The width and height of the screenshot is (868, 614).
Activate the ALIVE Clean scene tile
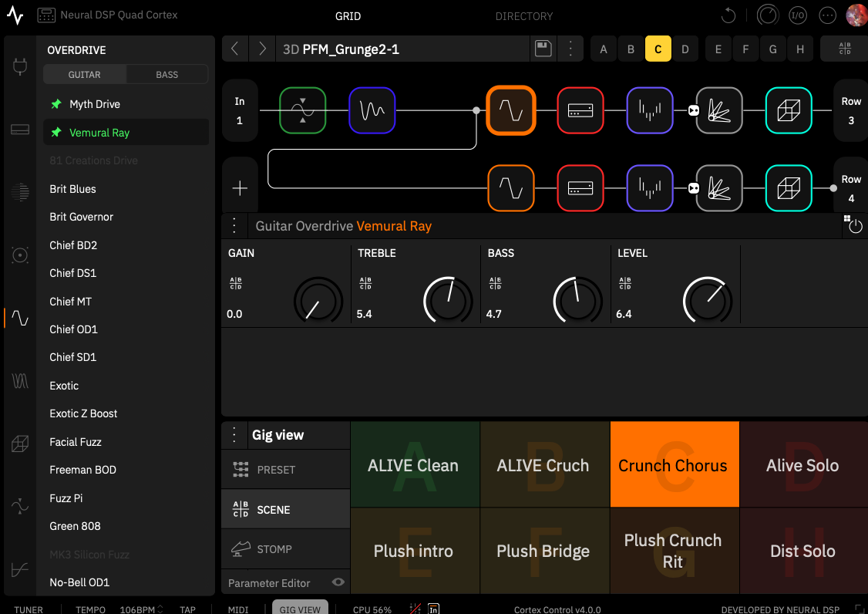point(415,464)
